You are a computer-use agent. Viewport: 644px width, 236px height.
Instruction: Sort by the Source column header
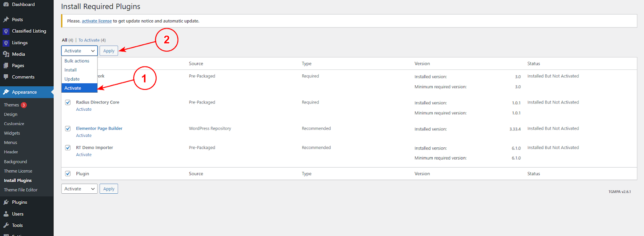pos(196,64)
